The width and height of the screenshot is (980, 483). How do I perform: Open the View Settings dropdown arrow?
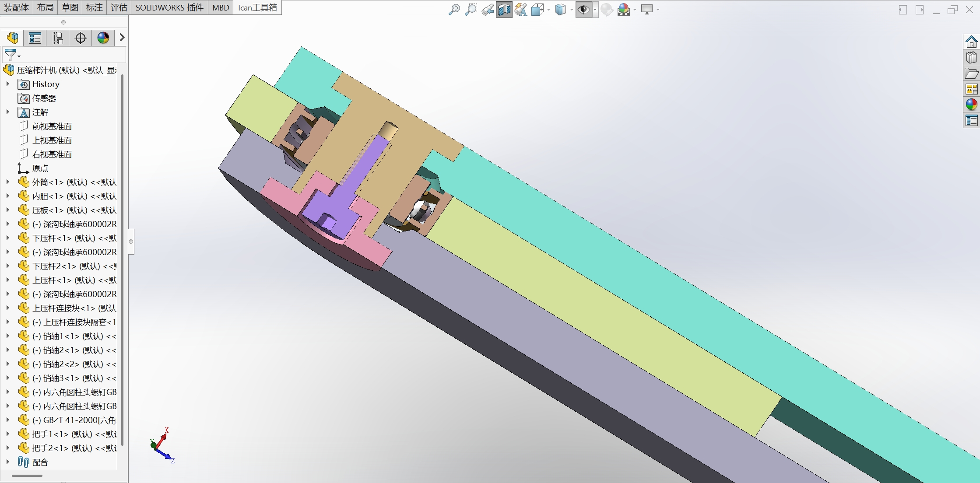(658, 10)
